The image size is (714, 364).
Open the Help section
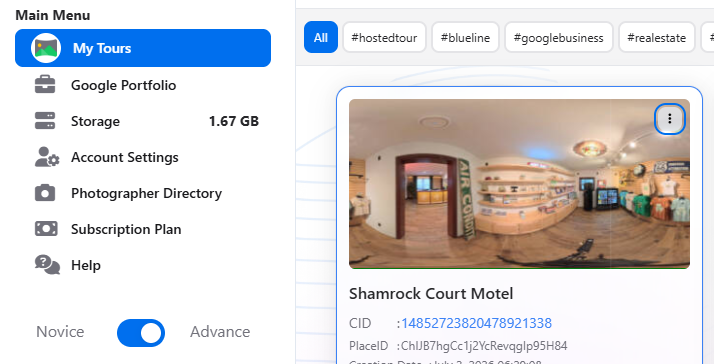pos(143,265)
